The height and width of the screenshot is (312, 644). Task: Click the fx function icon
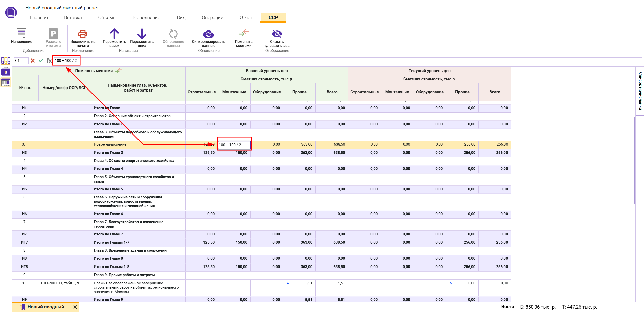pyautogui.click(x=49, y=61)
